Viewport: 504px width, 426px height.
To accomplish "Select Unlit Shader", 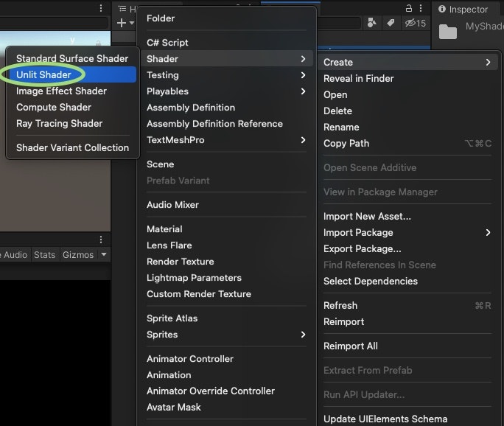I will [x=72, y=74].
